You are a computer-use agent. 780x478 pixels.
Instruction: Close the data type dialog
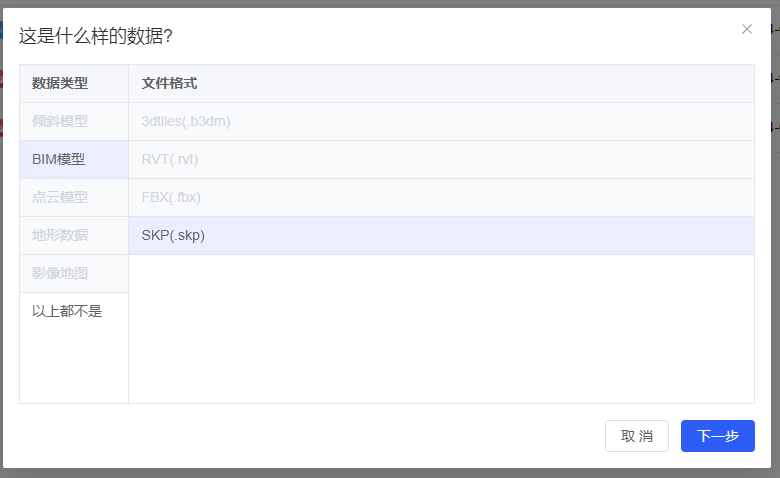point(747,29)
